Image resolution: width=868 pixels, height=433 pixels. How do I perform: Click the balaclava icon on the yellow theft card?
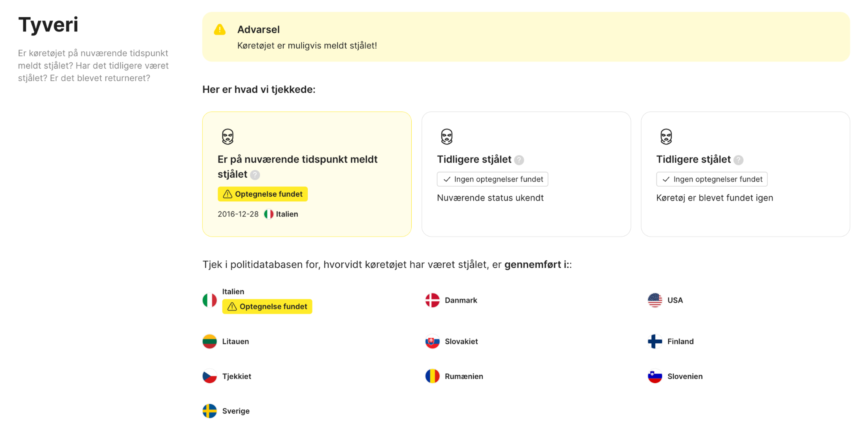[x=228, y=136]
